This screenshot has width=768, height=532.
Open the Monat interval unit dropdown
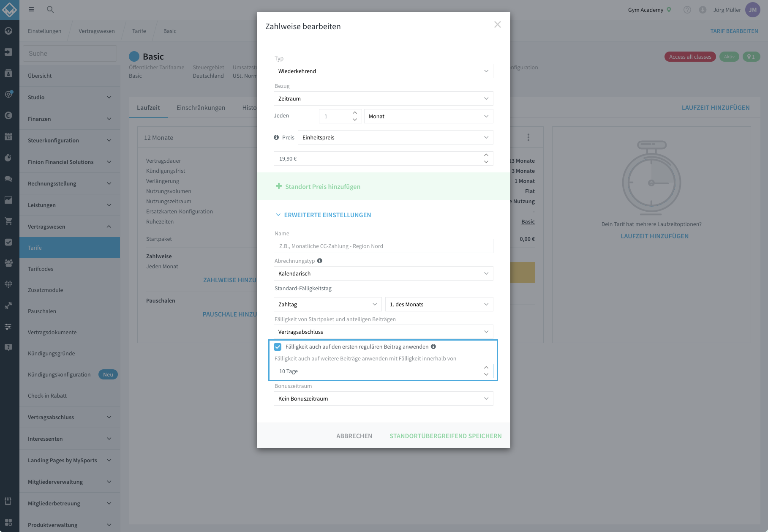(x=429, y=116)
